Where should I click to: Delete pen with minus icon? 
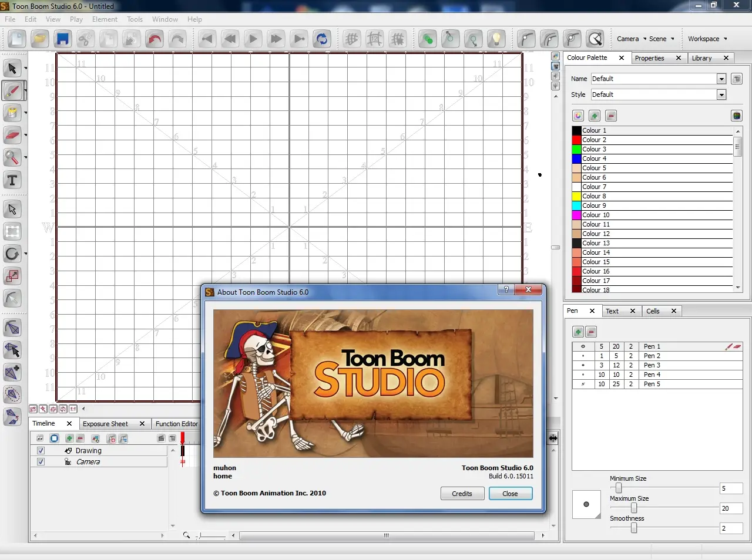point(592,332)
